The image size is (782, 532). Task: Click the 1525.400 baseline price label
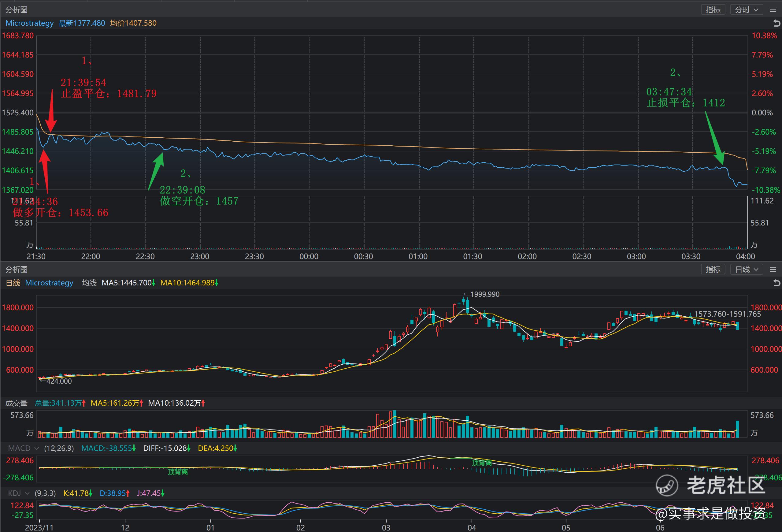coord(18,112)
